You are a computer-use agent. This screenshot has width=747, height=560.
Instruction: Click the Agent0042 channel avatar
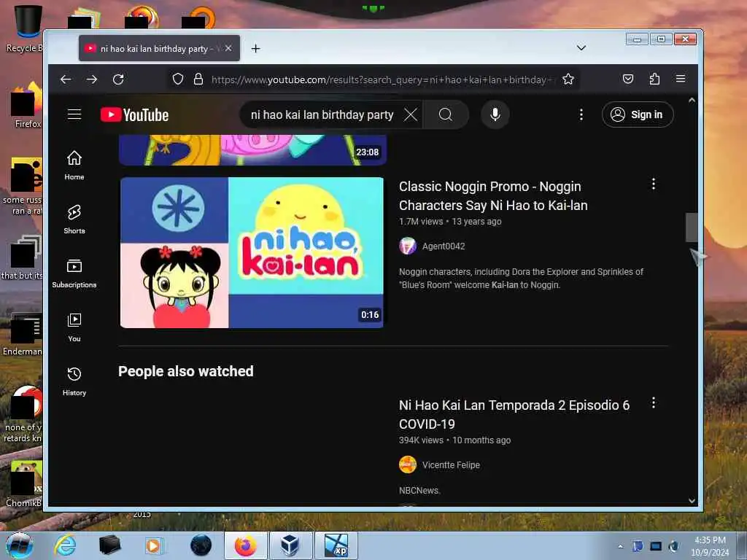pos(408,246)
